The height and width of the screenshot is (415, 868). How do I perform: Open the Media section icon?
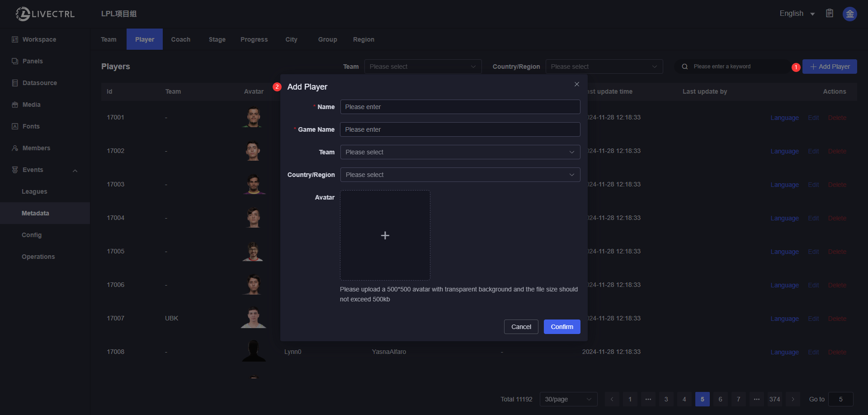click(15, 105)
